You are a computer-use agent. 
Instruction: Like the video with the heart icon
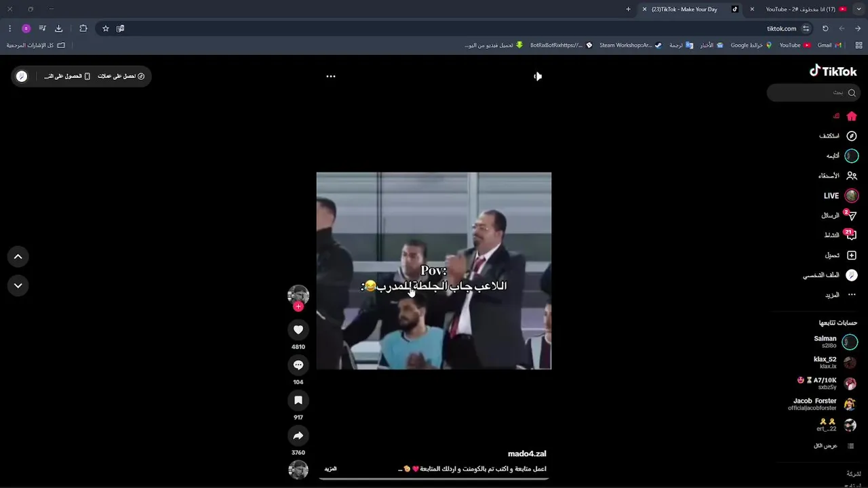coord(298,329)
